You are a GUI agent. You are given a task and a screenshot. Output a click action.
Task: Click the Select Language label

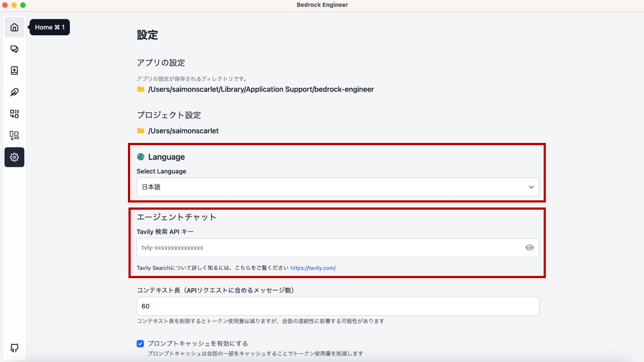coord(162,172)
